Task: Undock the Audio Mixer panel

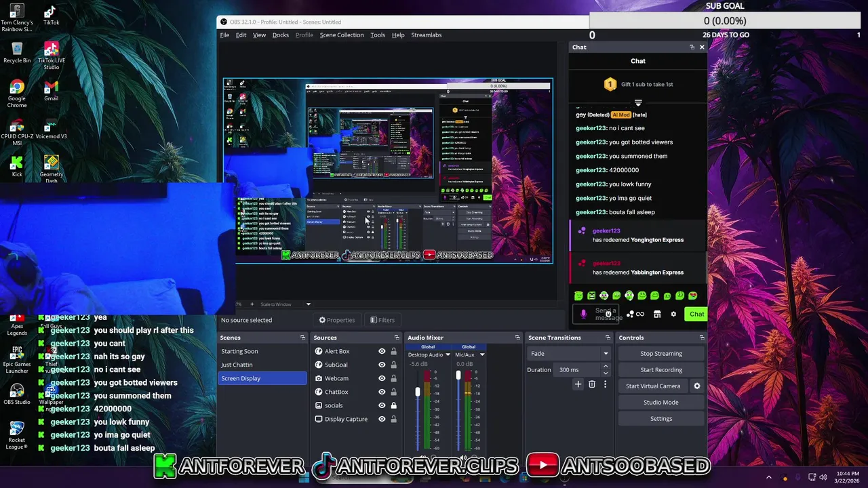Action: [517, 338]
